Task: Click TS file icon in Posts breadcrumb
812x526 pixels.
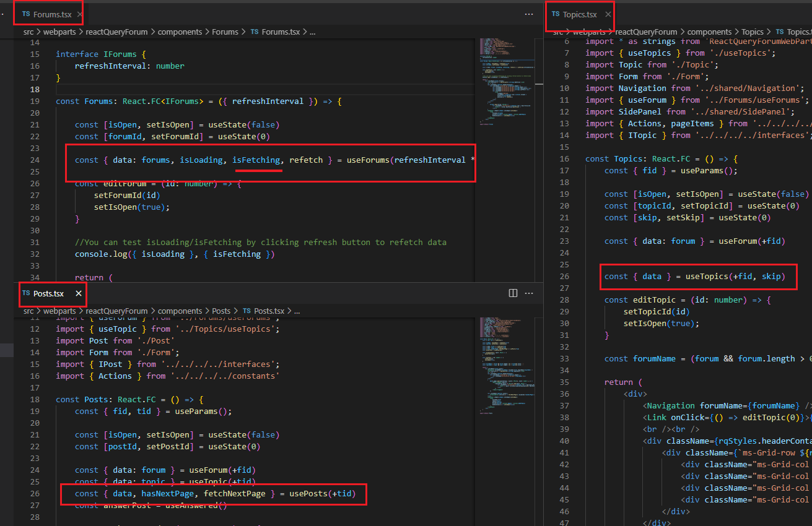Action: pyautogui.click(x=247, y=311)
